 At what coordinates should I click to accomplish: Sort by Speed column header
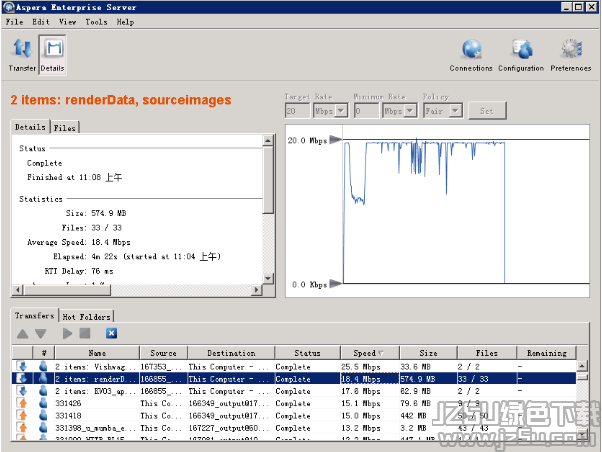(x=369, y=353)
